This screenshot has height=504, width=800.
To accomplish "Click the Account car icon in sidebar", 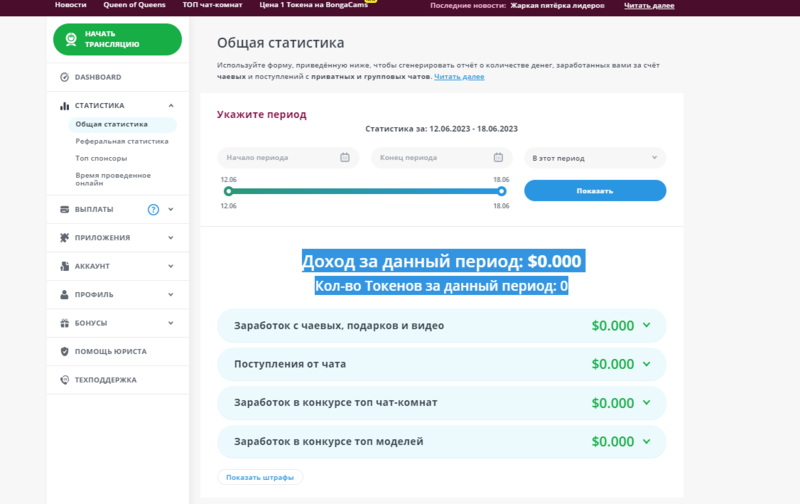I will click(65, 266).
